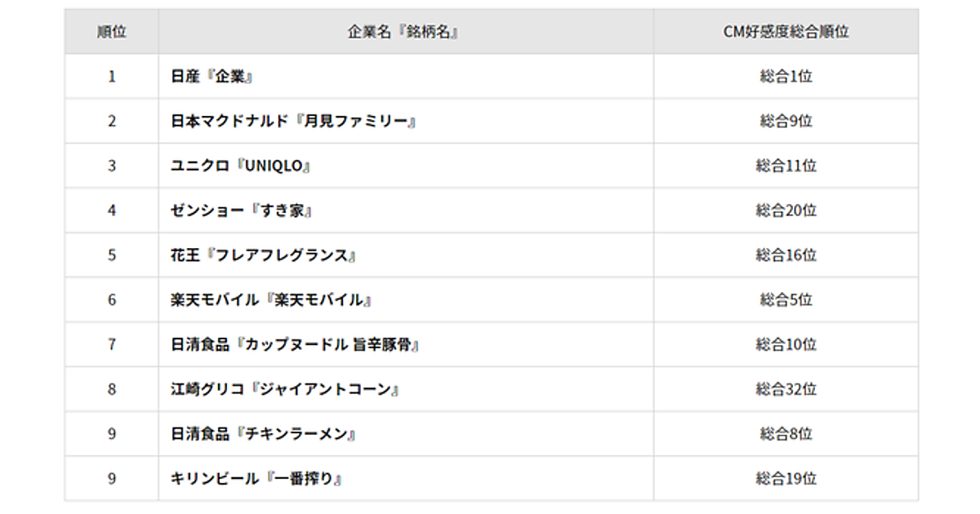Click rank number 1 in 順位 column
This screenshot has width=980, height=514.
[112, 77]
